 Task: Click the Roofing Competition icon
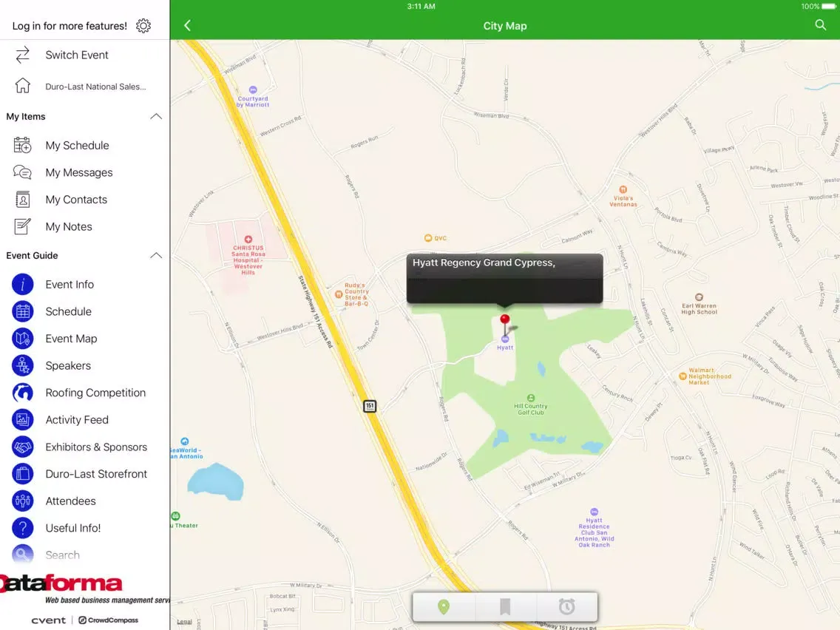[22, 393]
